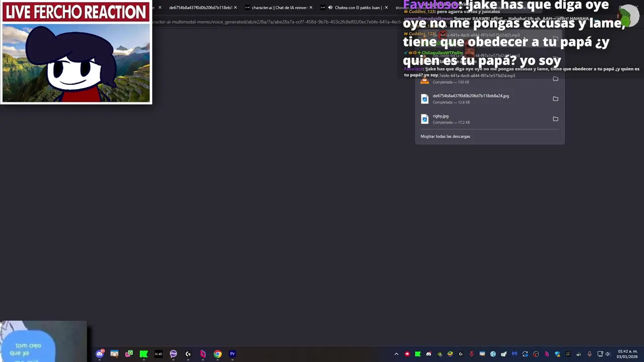The image size is (644, 362).
Task: Switch to the de6754b8a437f0d0b206d7b118eb8 tab
Action: point(200,8)
